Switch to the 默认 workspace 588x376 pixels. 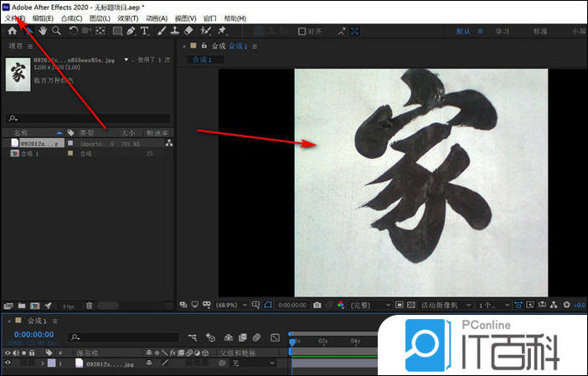pos(464,31)
